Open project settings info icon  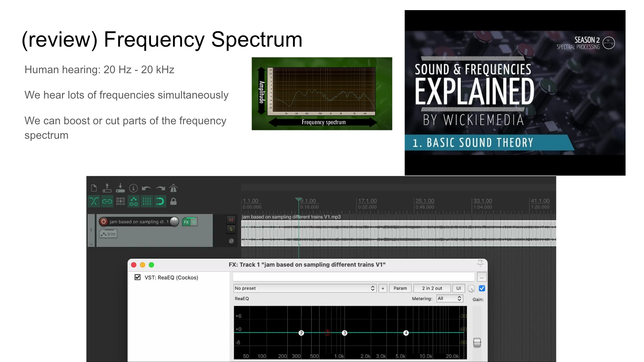pos(134,188)
